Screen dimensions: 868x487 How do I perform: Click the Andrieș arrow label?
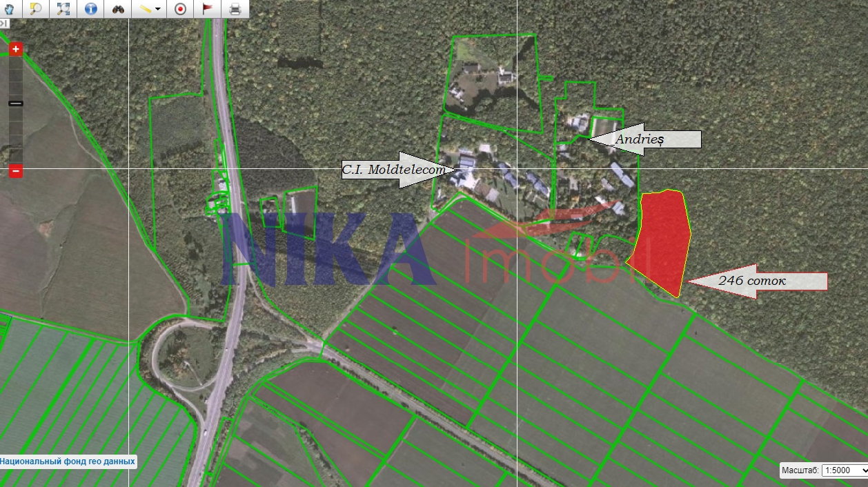click(x=645, y=139)
